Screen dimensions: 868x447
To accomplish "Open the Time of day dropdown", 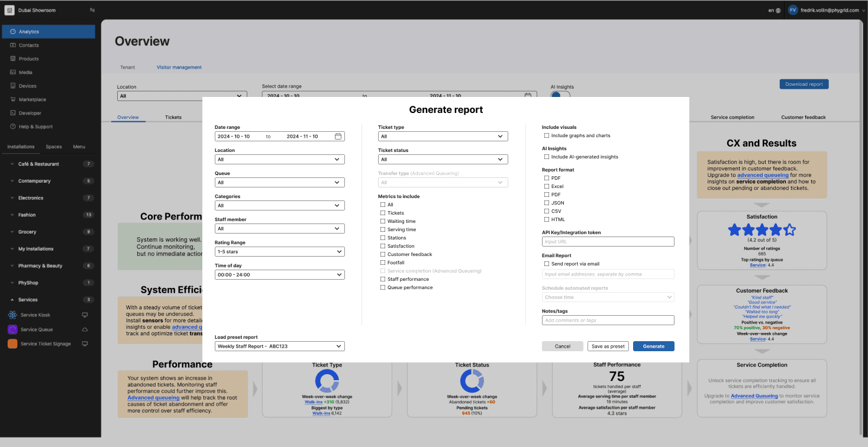I will [279, 274].
